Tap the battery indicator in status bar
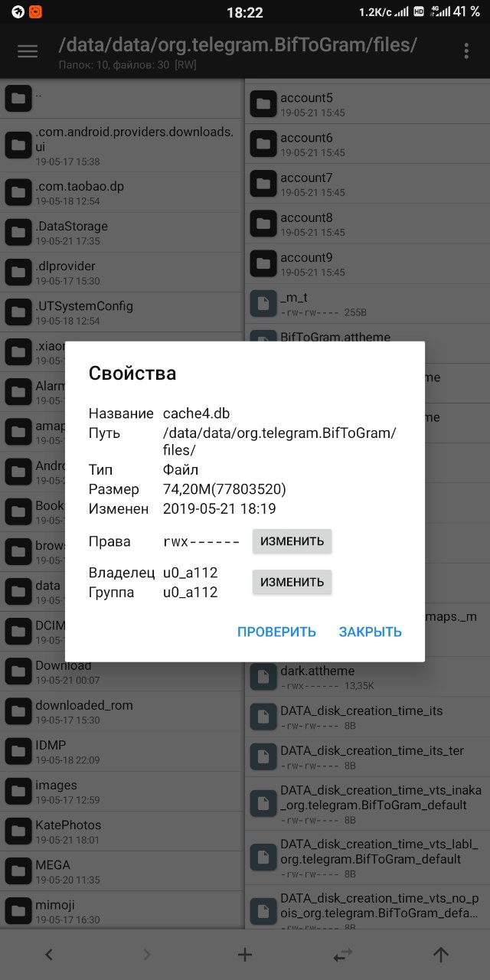490x980 pixels. [x=466, y=12]
